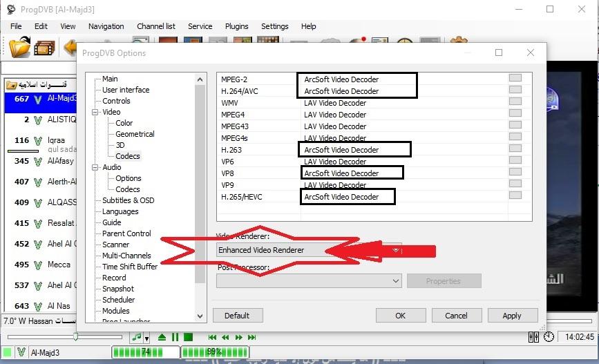
Task: Click the Default button
Action: pyautogui.click(x=238, y=316)
